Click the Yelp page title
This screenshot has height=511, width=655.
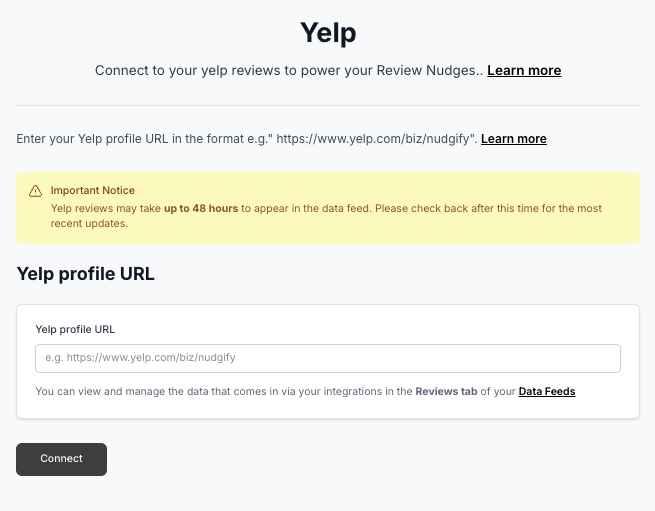(x=328, y=33)
